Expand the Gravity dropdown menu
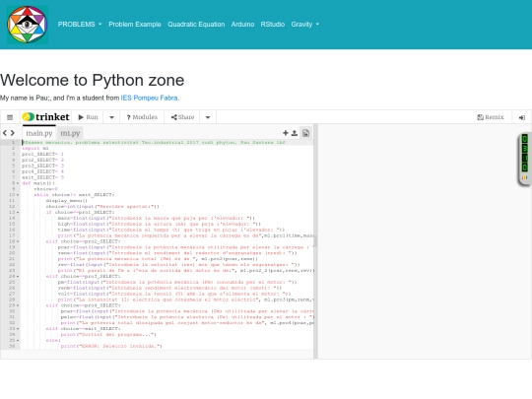Viewport: 532px width, 399px height. [x=305, y=24]
